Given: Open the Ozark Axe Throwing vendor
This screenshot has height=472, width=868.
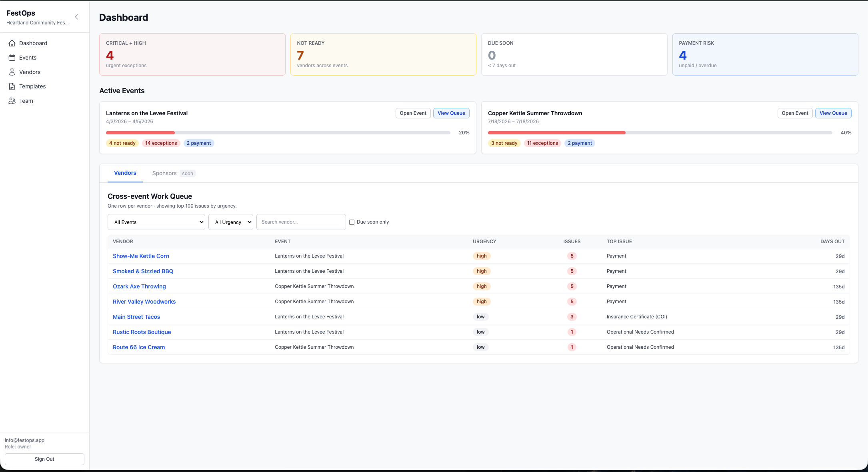Looking at the screenshot, I should coord(139,286).
